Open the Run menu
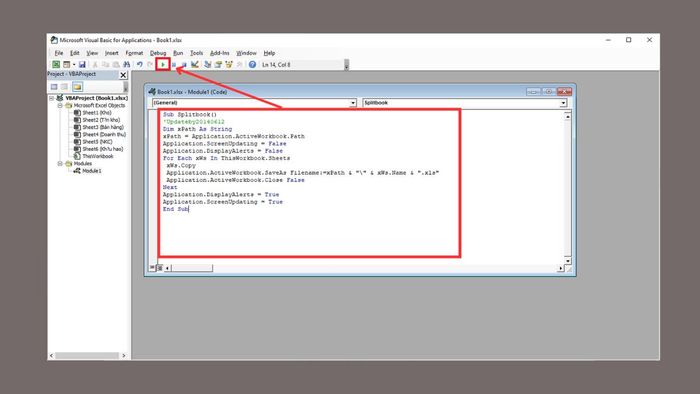 coord(178,53)
